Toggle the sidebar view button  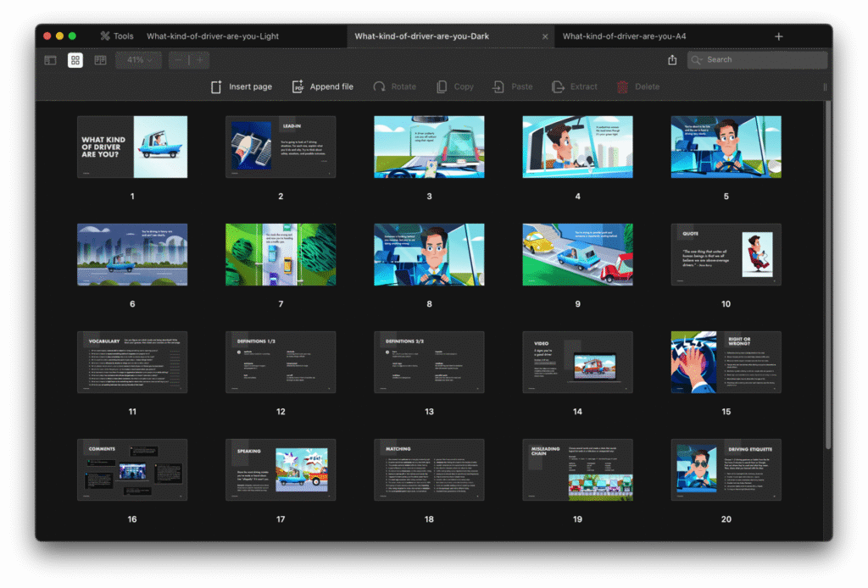click(x=50, y=60)
